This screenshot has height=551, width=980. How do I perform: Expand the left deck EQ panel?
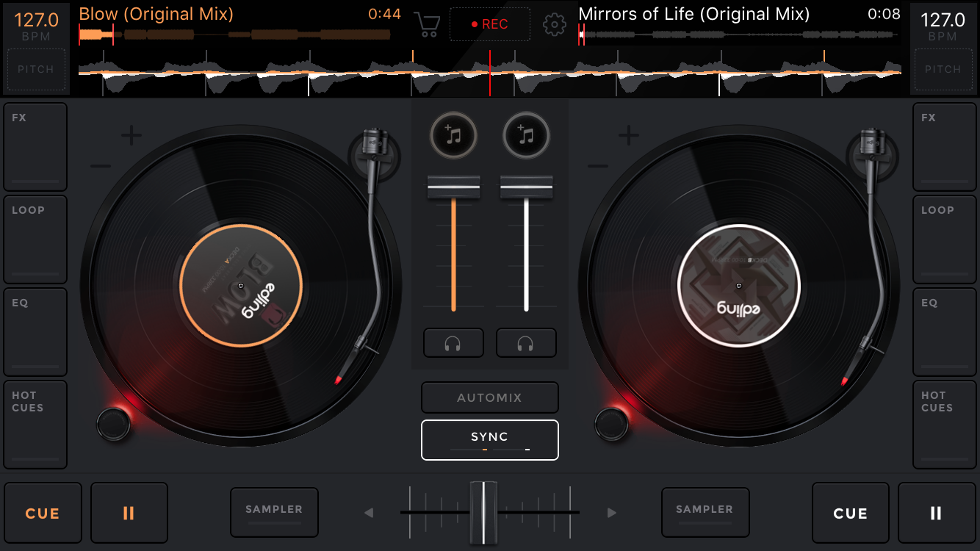point(35,331)
